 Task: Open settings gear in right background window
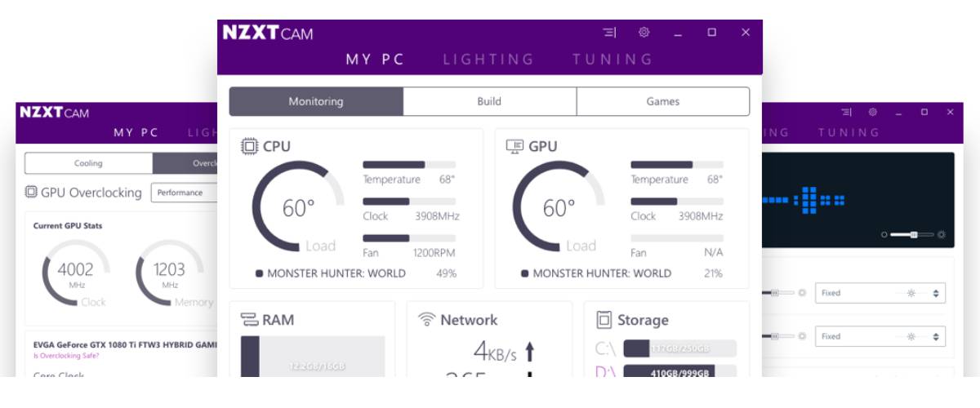pos(873,113)
